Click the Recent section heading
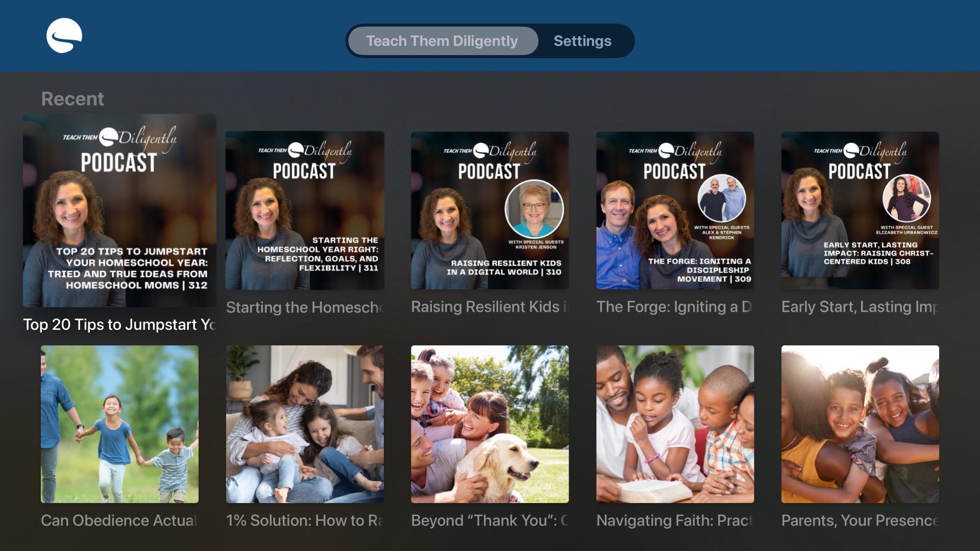 [x=72, y=98]
